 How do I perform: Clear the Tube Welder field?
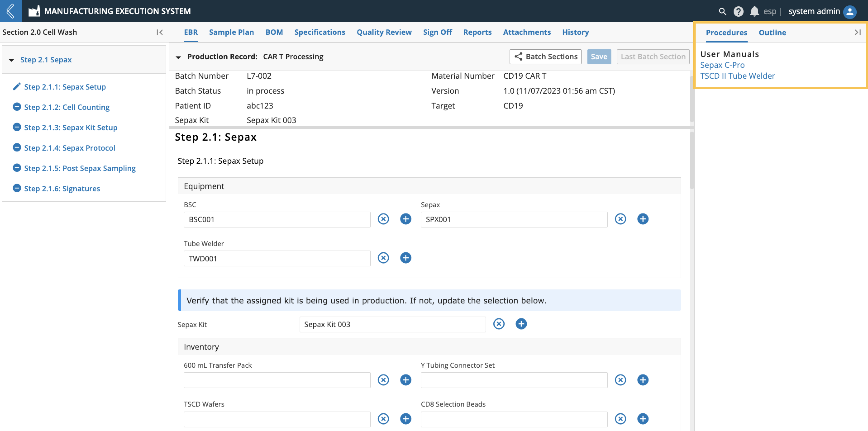(x=383, y=258)
